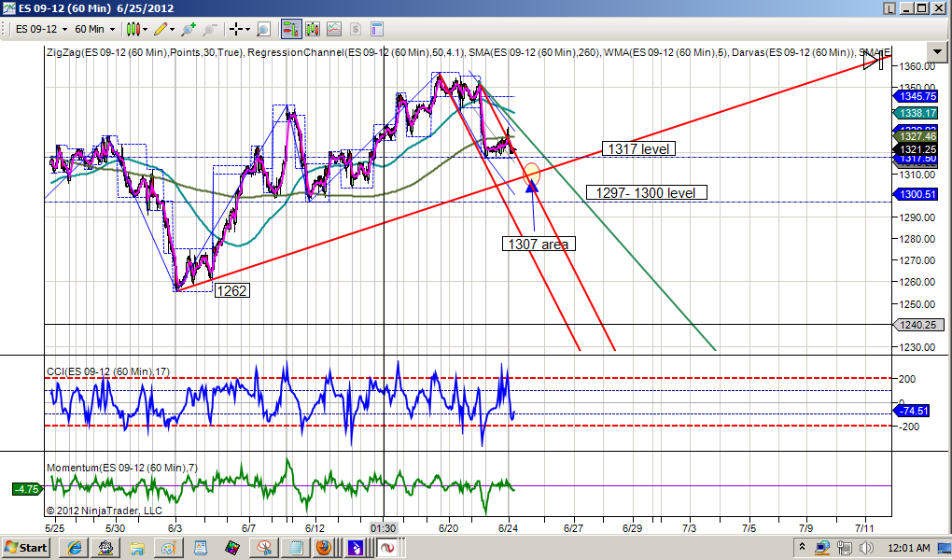Click the 6/3 date axis label
952x560 pixels.
pos(175,528)
